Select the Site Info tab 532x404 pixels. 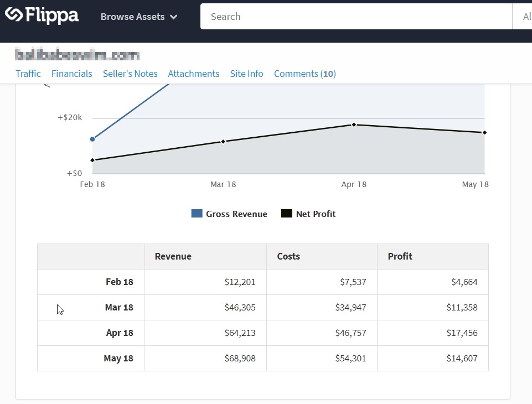point(246,74)
